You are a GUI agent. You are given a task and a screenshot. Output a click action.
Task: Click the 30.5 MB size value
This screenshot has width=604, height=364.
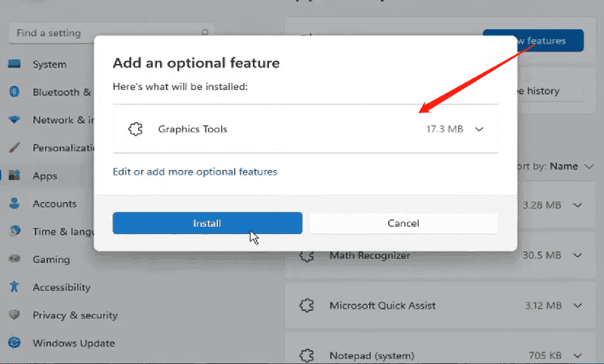[542, 255]
